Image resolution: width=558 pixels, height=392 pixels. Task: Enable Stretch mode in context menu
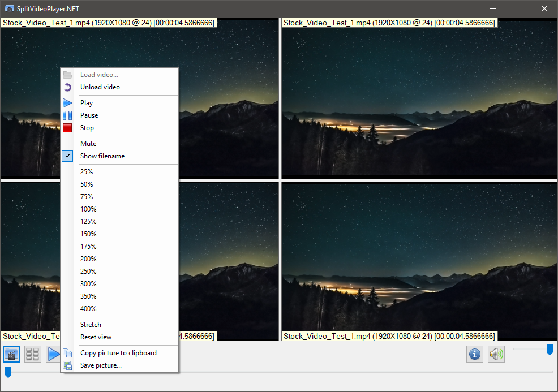[x=91, y=325]
